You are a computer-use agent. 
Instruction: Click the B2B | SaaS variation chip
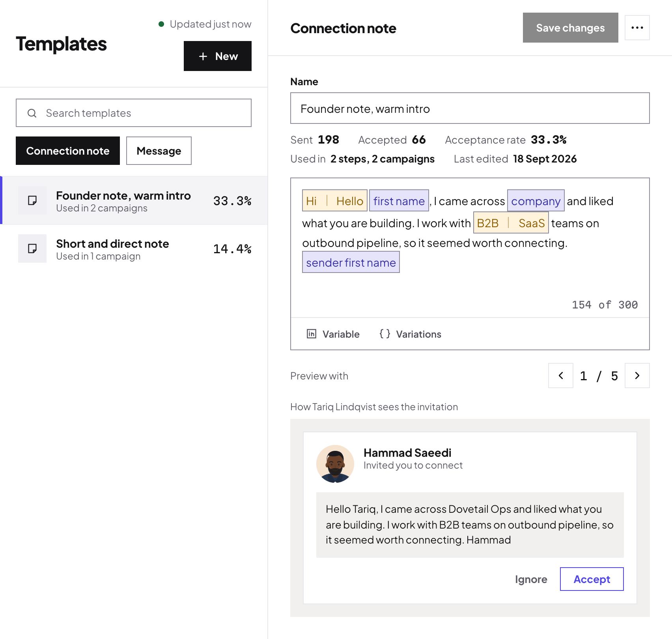(511, 222)
